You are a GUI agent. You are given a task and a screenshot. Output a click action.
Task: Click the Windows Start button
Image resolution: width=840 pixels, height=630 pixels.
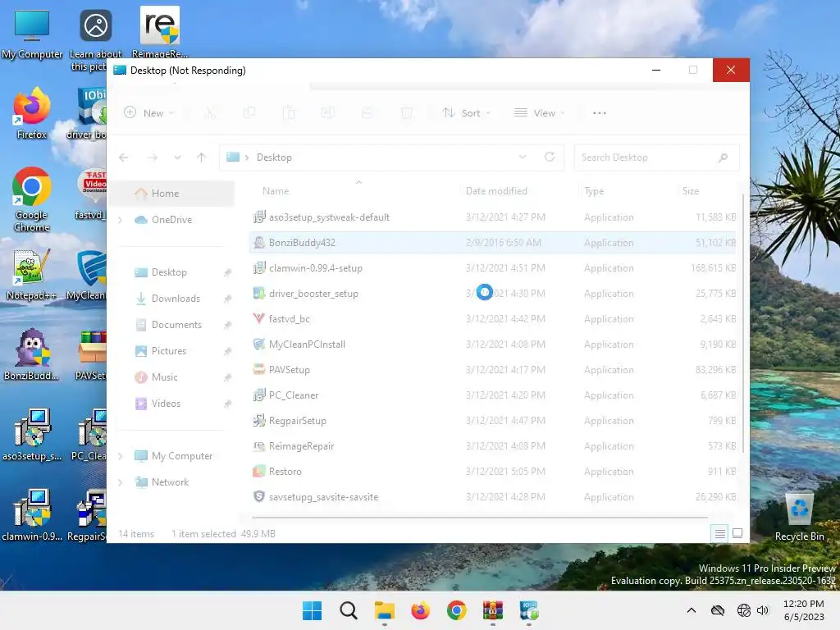pyautogui.click(x=312, y=610)
